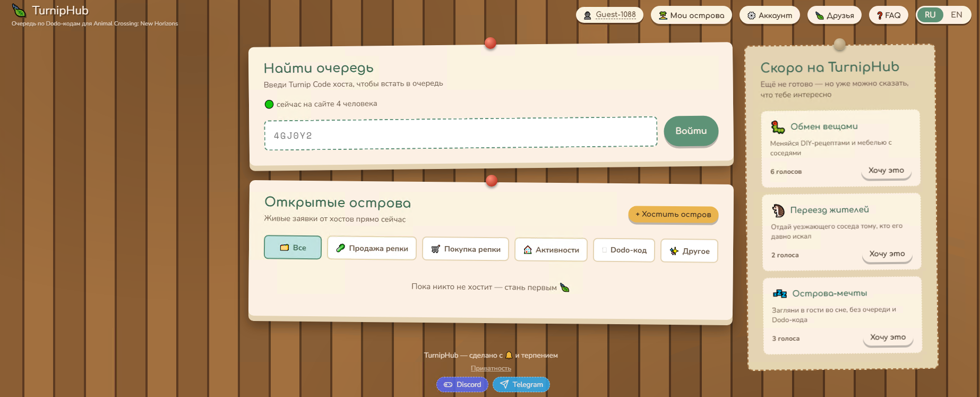Filter by Другое
Screen dimensions: 980x397
point(689,251)
